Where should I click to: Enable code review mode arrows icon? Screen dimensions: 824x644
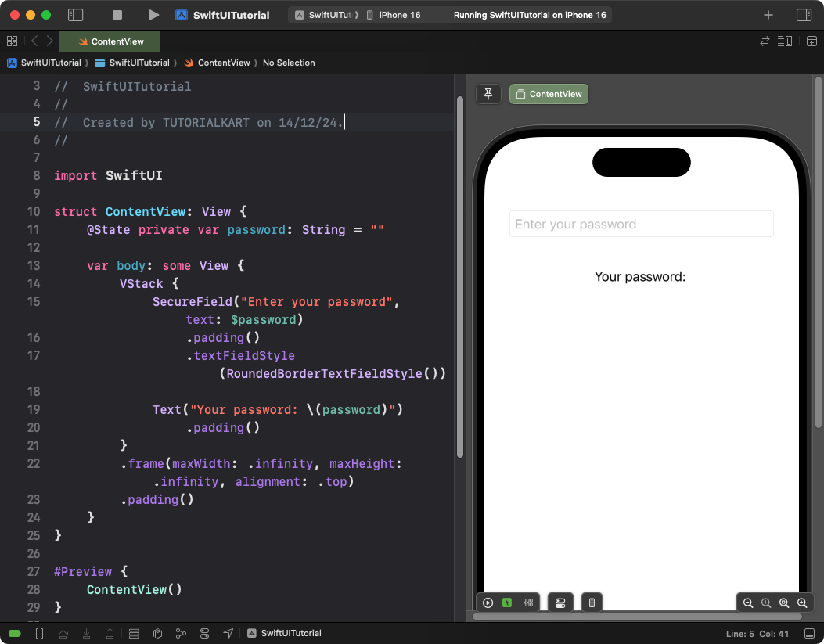[765, 41]
